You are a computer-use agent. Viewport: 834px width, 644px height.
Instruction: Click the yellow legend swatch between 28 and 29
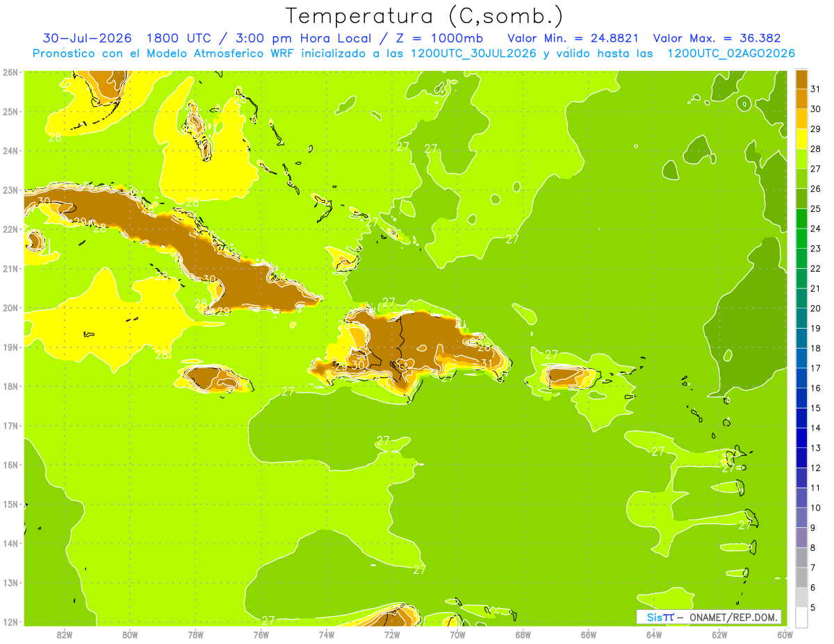pyautogui.click(x=801, y=139)
